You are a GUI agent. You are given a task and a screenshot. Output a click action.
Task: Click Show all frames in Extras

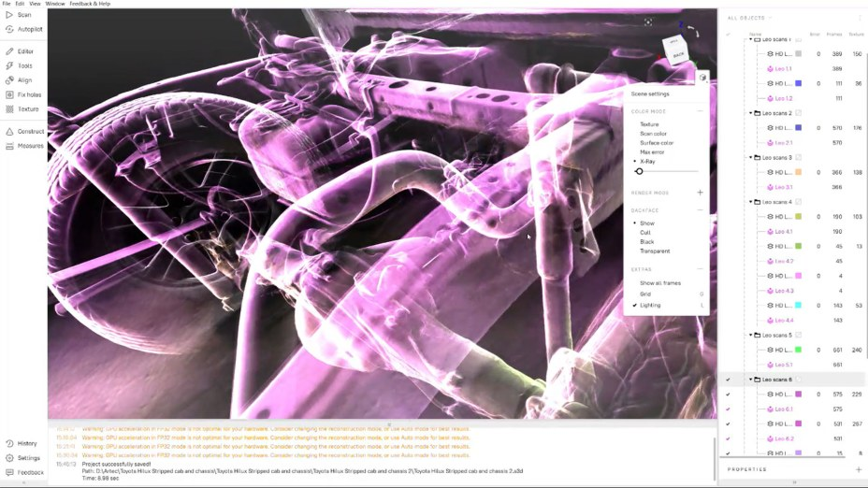click(x=660, y=283)
